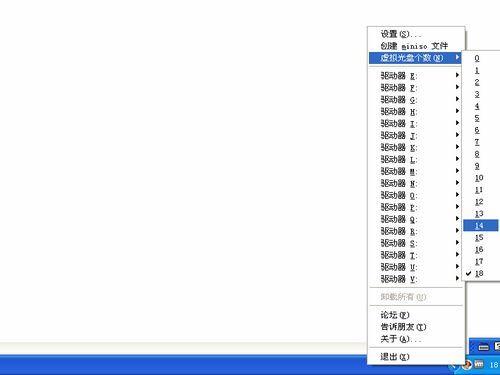Expand the 虚拟光盘个数(N) submenu arrow
500x375 pixels.
(x=458, y=58)
